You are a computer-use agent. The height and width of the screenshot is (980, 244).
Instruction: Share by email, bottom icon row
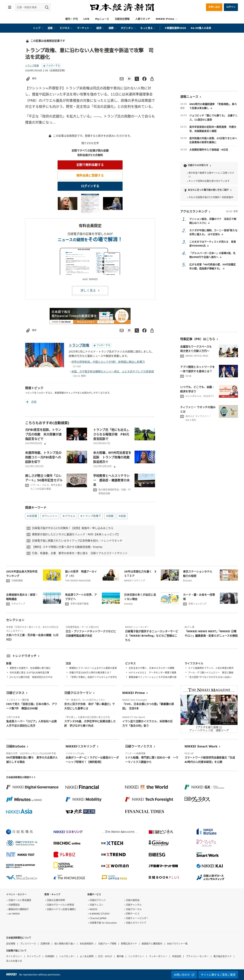121,331
